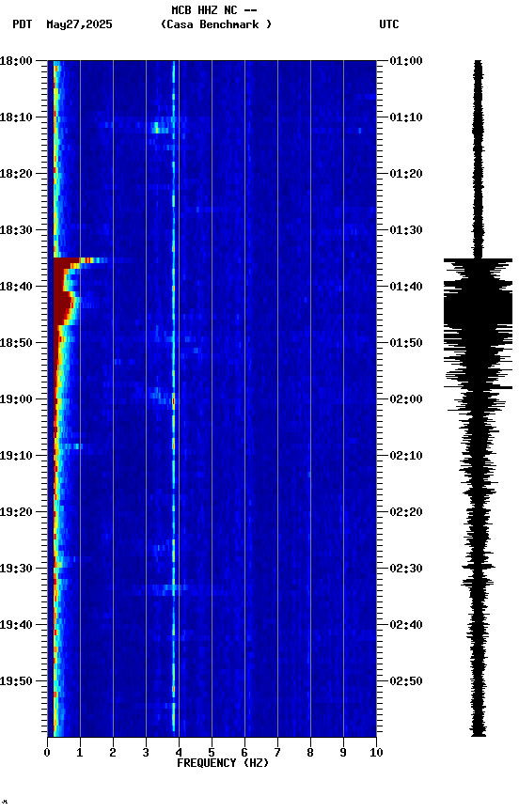Screen dimensions: 519x812
Task: Click the dark red earthquake onset band in spectrogram
Action: 63,290
